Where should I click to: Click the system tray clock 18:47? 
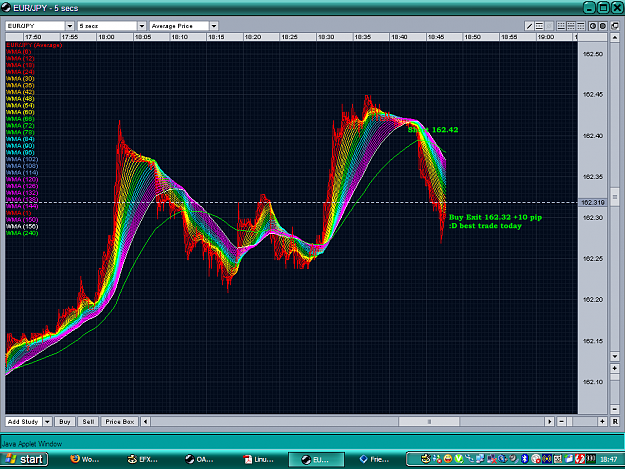click(x=609, y=459)
